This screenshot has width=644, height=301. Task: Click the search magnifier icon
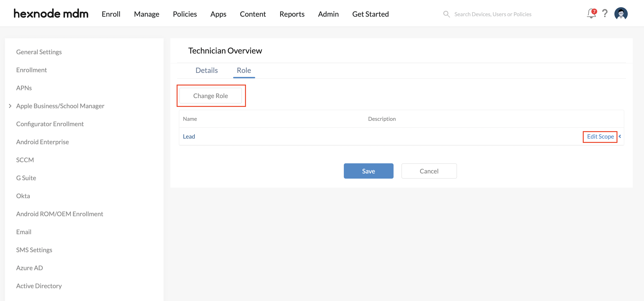pyautogui.click(x=446, y=14)
